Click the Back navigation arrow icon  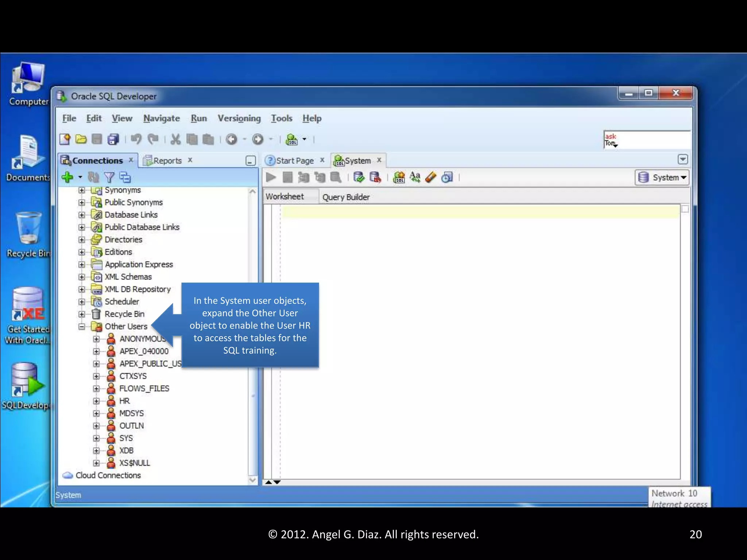pyautogui.click(x=231, y=139)
